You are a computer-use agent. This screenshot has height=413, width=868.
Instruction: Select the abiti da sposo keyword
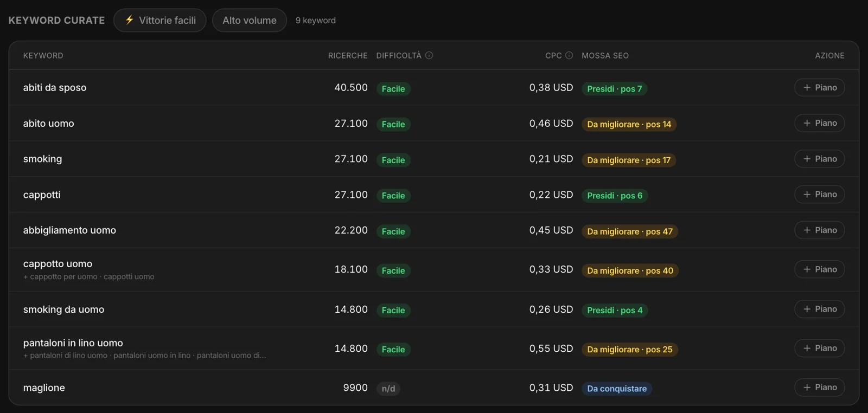(55, 87)
